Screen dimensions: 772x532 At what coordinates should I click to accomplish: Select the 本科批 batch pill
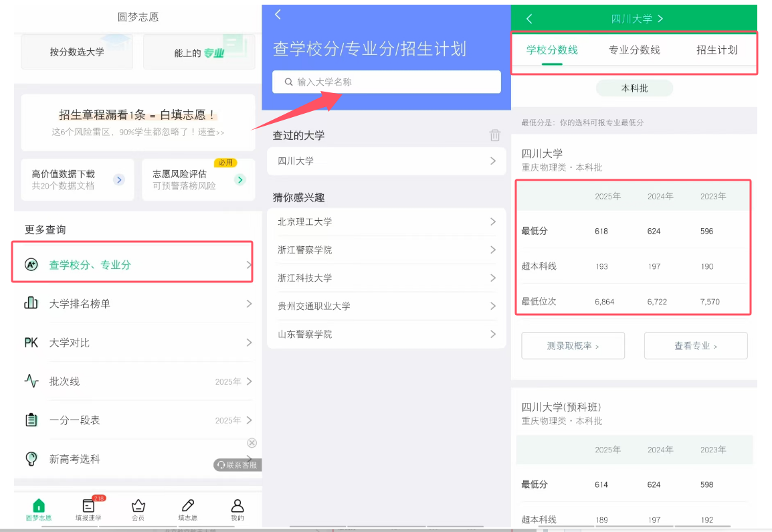pyautogui.click(x=634, y=88)
